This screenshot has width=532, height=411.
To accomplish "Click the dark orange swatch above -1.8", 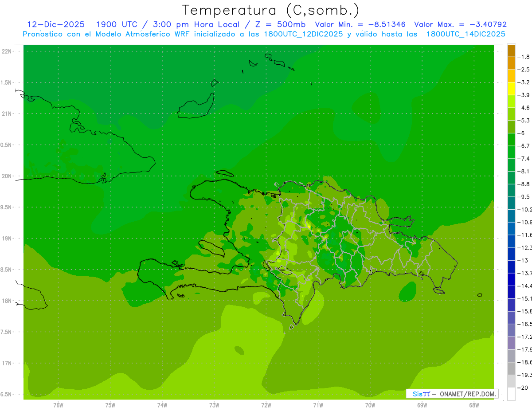I will (511, 51).
